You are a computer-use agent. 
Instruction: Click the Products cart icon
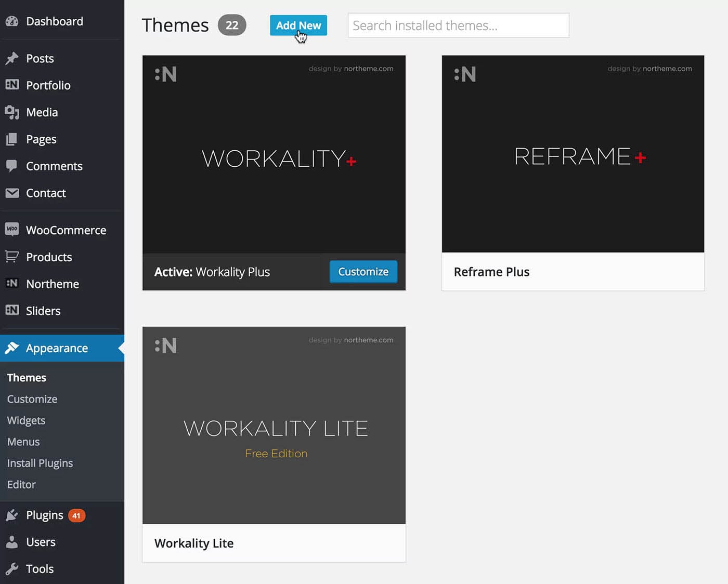(x=12, y=256)
